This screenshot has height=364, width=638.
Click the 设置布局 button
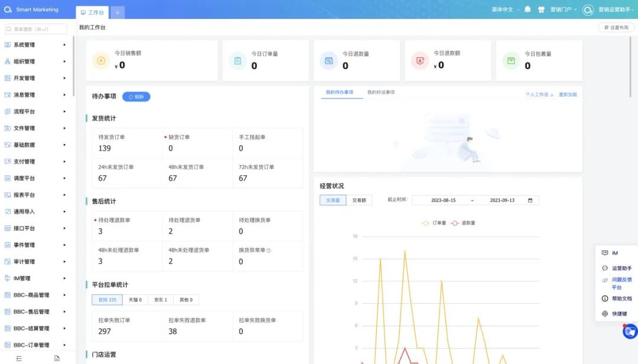tap(616, 28)
